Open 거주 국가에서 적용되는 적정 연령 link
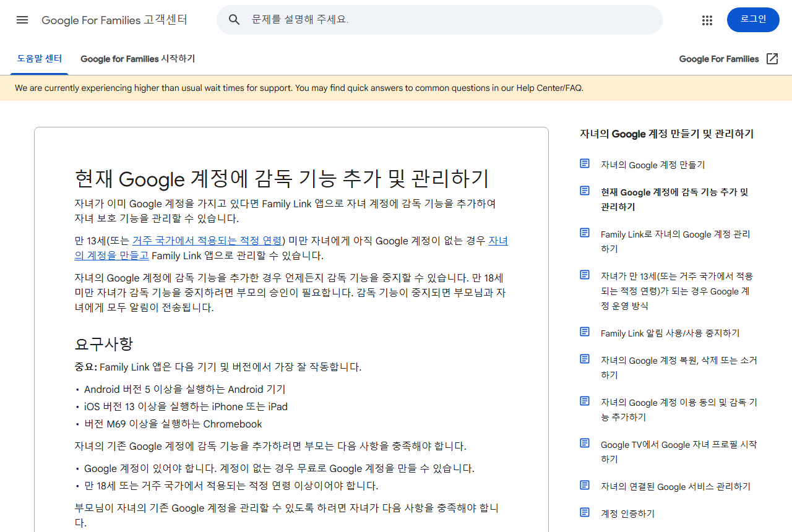The width and height of the screenshot is (792, 532). tap(207, 241)
